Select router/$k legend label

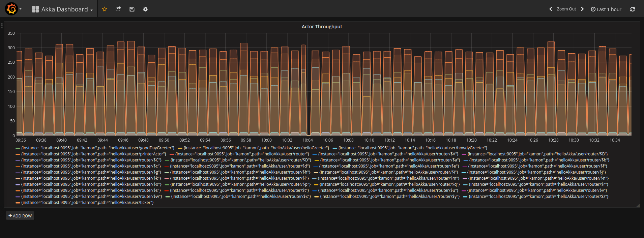click(x=91, y=178)
